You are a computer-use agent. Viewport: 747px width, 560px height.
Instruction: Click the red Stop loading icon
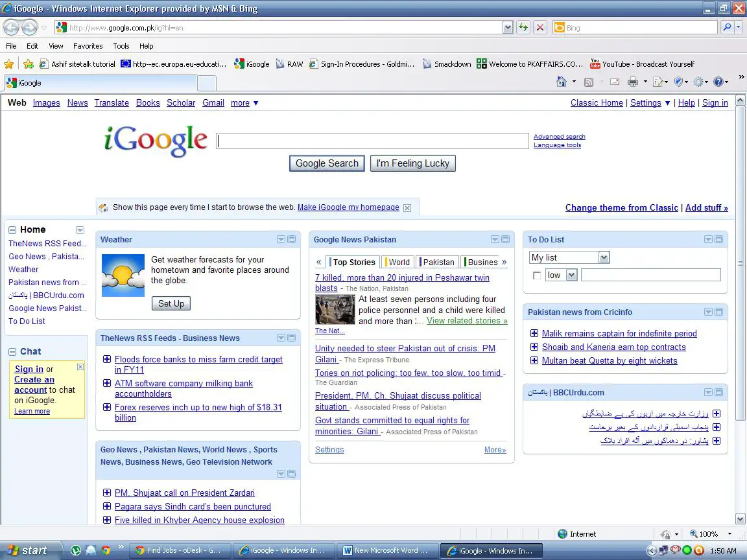click(539, 28)
